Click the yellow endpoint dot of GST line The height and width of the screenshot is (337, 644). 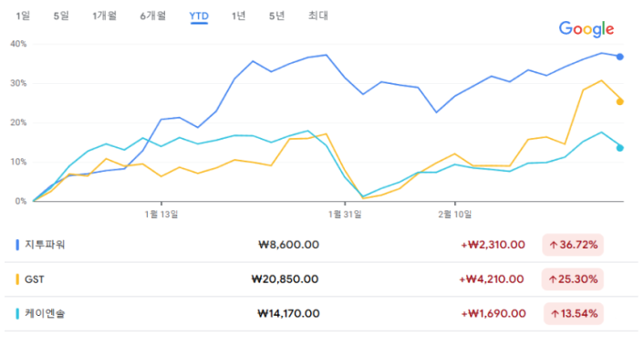click(x=619, y=101)
